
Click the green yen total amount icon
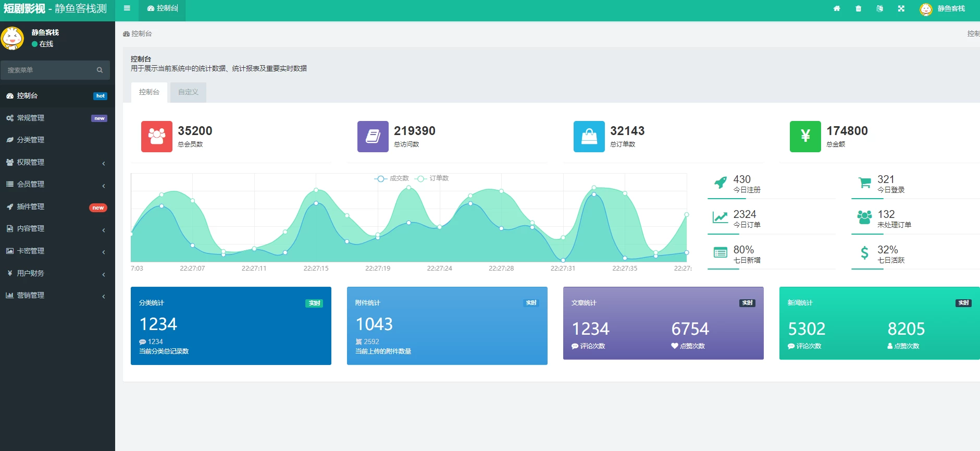point(805,137)
